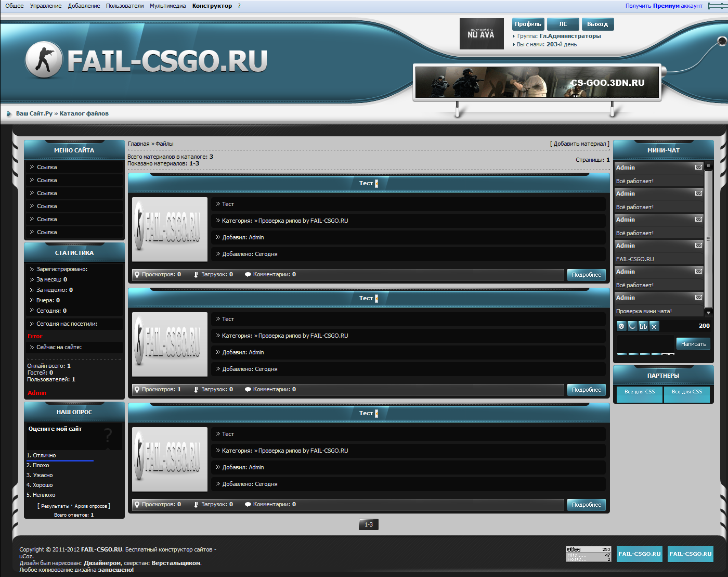Click the envelope icon on the first chat message
The width and height of the screenshot is (728, 577).
[698, 168]
